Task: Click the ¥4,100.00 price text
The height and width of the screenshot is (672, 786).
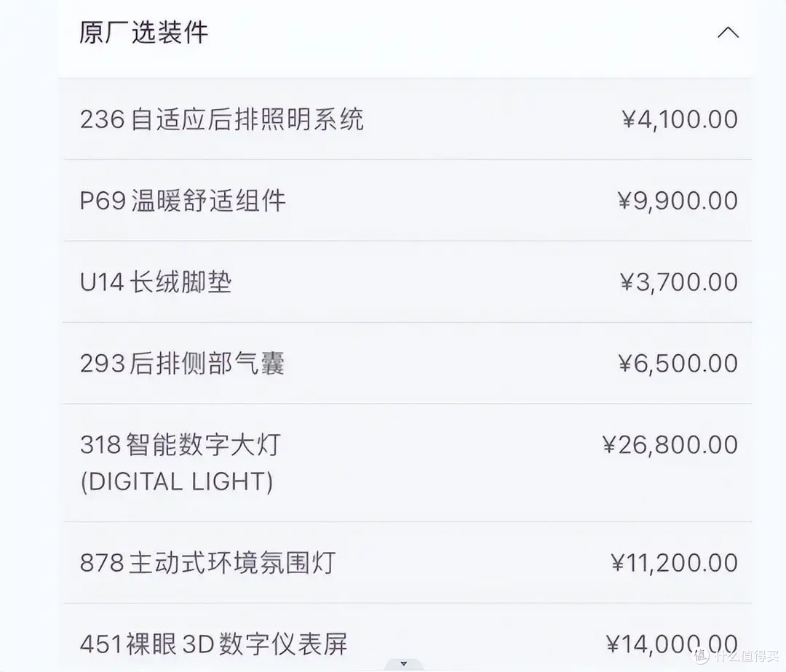Action: (678, 119)
